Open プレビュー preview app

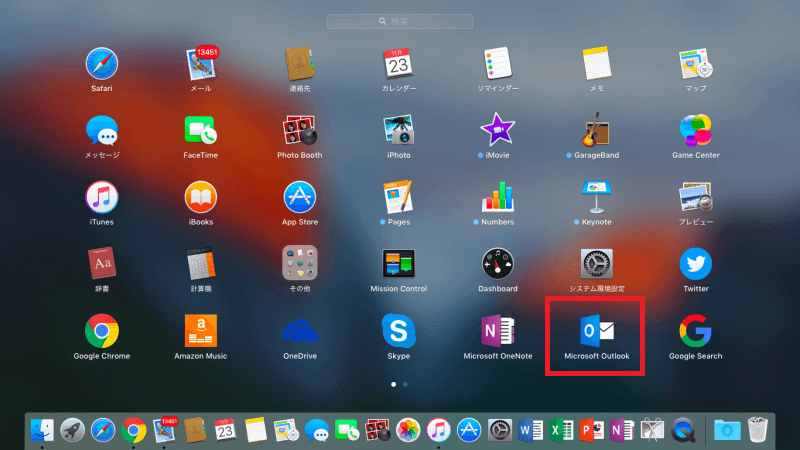[x=695, y=197]
